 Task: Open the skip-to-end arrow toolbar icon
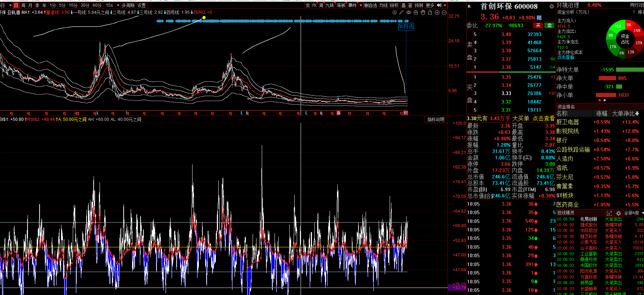tap(439, 5)
